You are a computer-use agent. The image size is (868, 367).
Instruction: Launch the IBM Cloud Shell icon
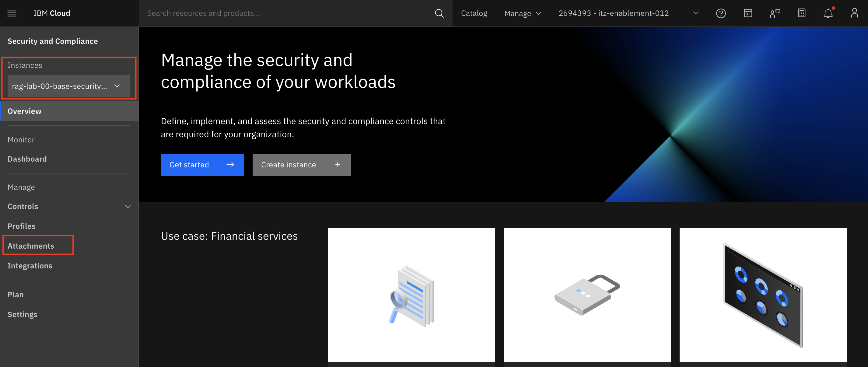[x=748, y=13]
